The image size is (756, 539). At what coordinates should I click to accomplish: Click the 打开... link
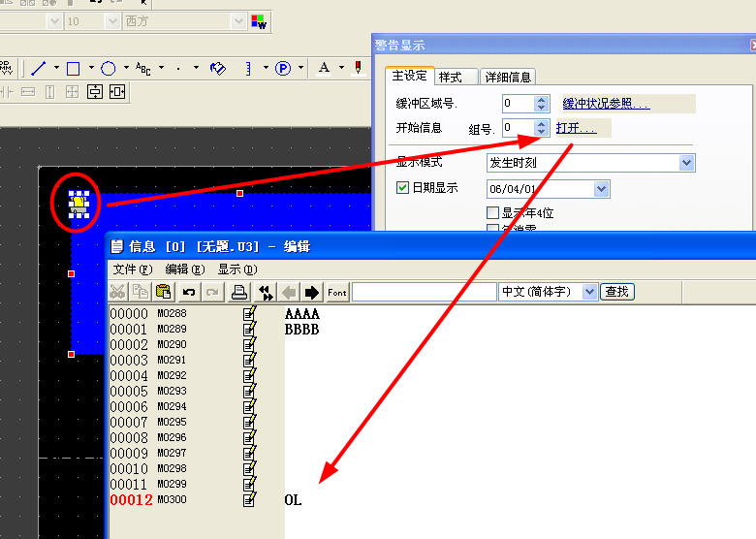click(x=576, y=128)
